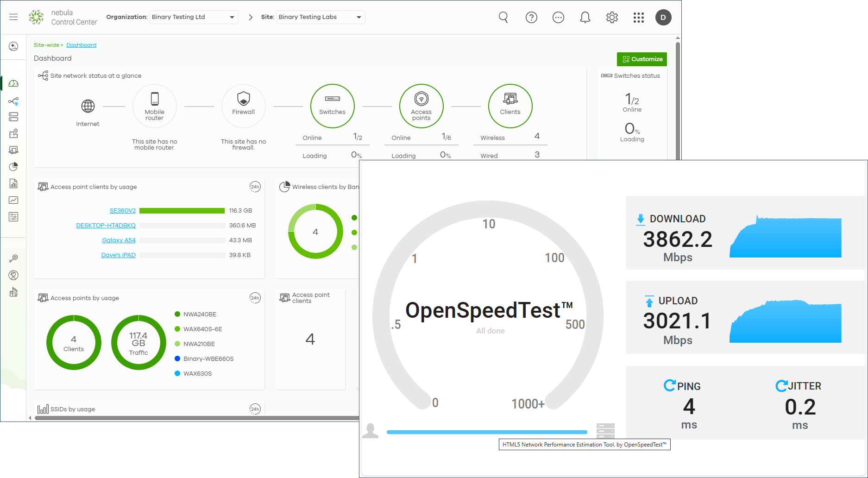Viewport: 868px width, 478px height.
Task: Click the OpenSpeedTest gauge title
Action: [x=489, y=310]
